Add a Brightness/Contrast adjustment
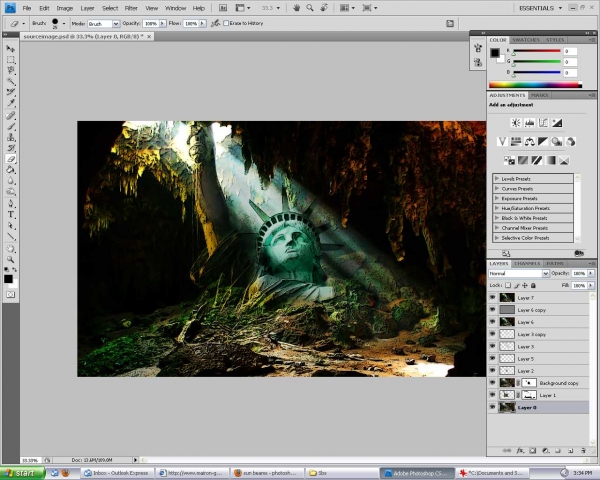 (x=516, y=123)
